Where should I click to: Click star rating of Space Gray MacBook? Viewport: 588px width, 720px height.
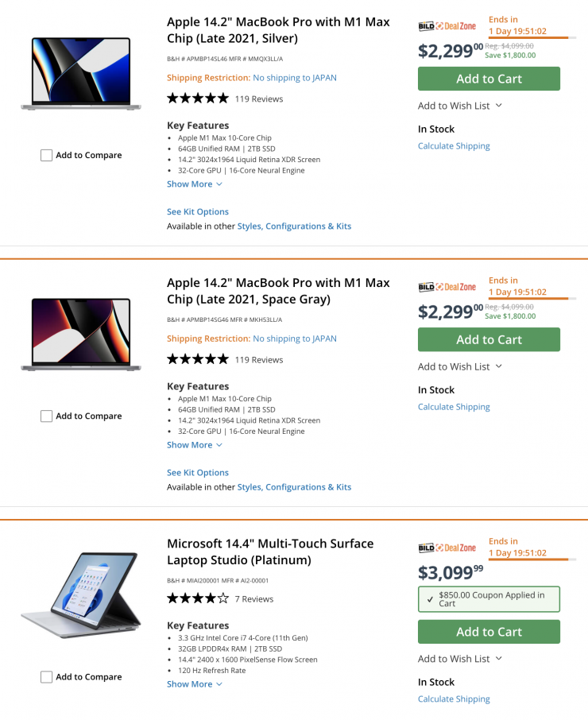(x=197, y=359)
